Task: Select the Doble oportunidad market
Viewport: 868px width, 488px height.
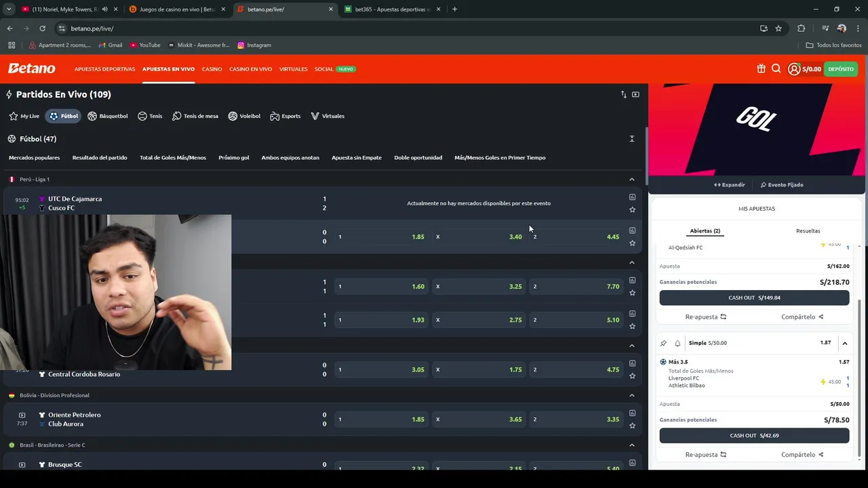Action: (x=418, y=158)
